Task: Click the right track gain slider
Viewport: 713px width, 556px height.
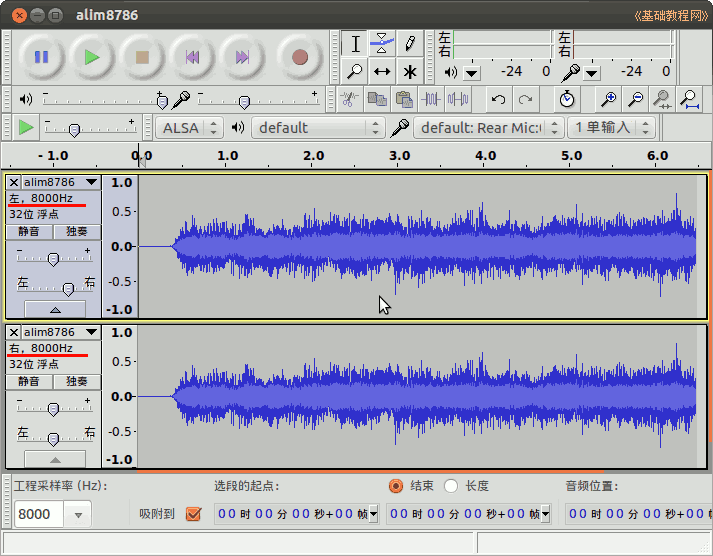Action: point(54,409)
